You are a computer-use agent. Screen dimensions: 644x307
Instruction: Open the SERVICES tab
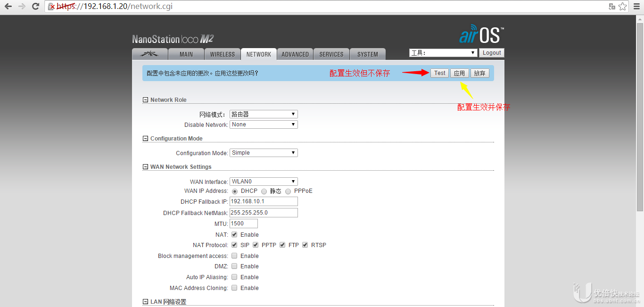[x=331, y=54]
